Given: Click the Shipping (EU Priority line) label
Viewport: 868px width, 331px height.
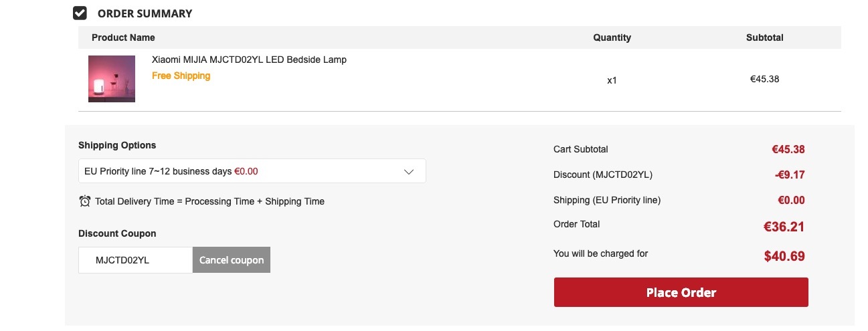Looking at the screenshot, I should coord(607,200).
